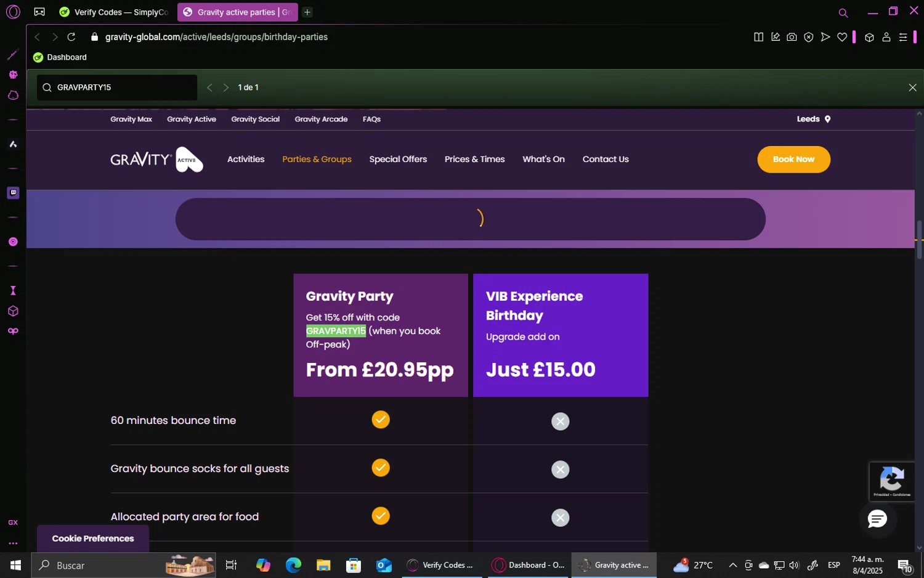924x578 pixels.
Task: Open the What's On menu
Action: [543, 159]
